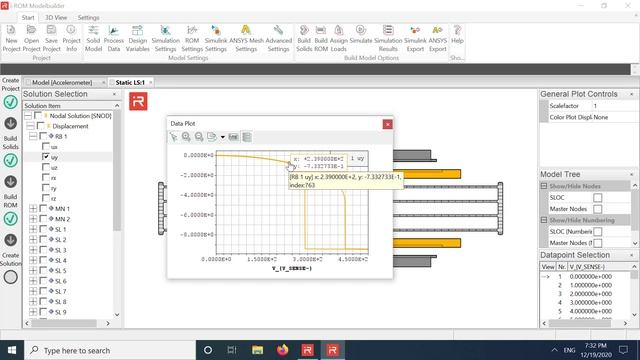Click the Windows Start button
The image size is (640, 360).
click(12, 350)
